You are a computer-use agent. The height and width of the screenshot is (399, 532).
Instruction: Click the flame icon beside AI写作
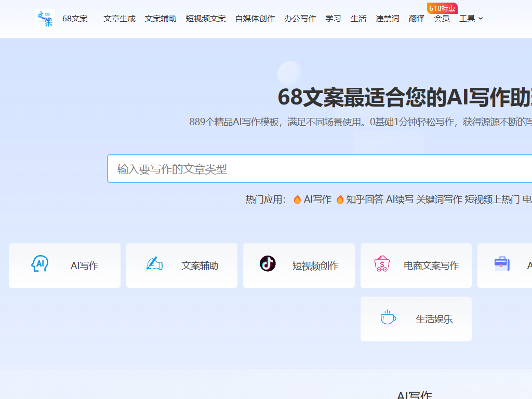297,199
